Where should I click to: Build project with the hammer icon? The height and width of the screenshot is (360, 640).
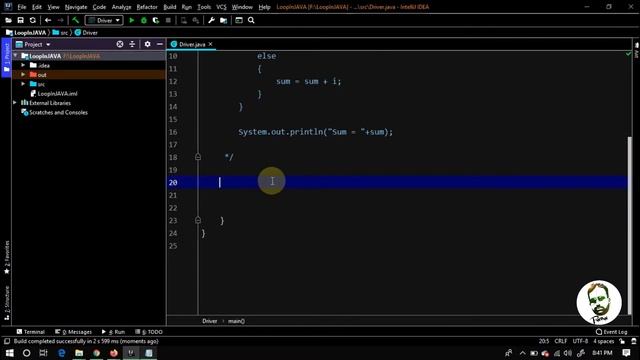point(76,20)
